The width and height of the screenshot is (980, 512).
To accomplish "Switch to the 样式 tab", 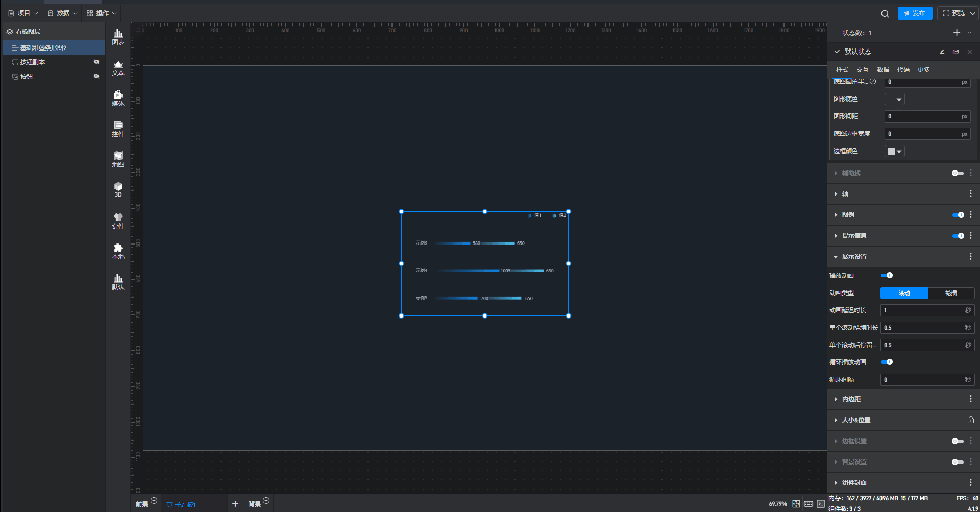I will [x=842, y=70].
